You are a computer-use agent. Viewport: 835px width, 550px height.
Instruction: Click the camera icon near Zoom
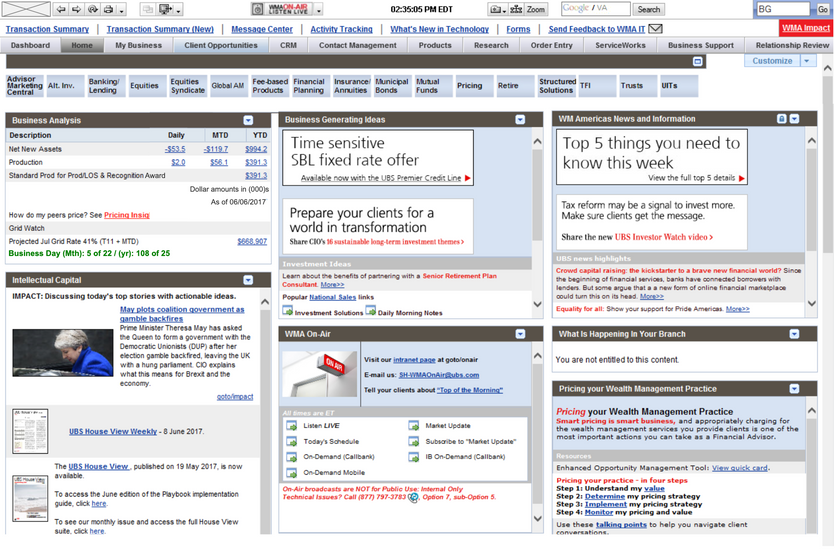[x=496, y=9]
